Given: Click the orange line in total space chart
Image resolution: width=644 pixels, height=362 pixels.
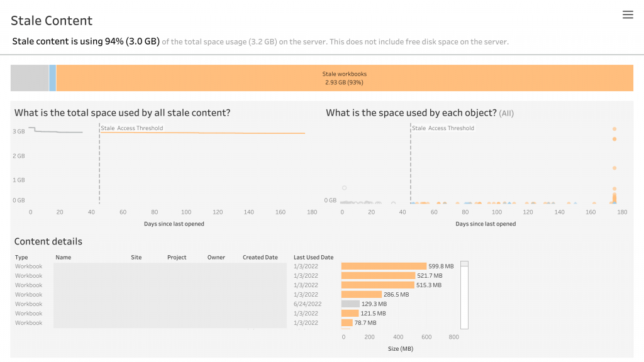Looking at the screenshot, I should point(201,133).
